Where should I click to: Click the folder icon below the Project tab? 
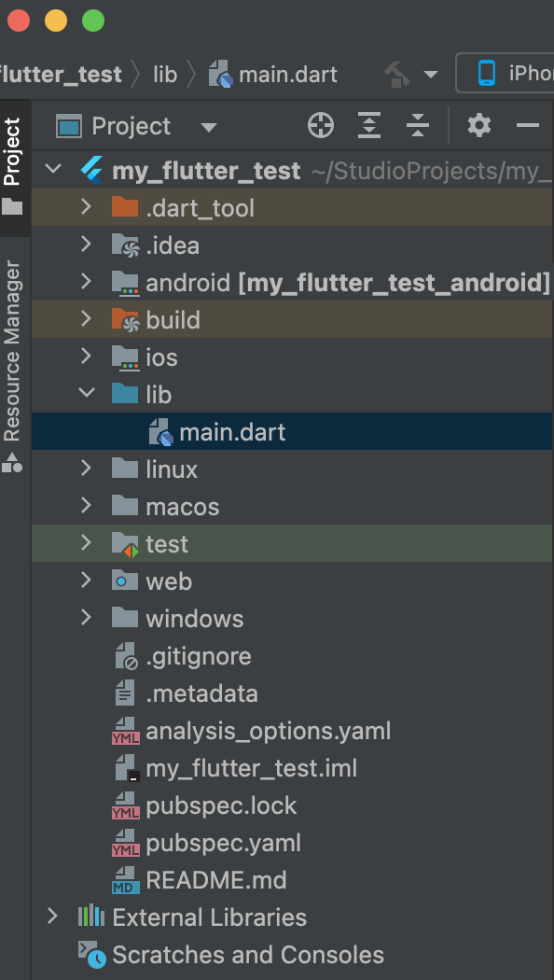click(12, 207)
